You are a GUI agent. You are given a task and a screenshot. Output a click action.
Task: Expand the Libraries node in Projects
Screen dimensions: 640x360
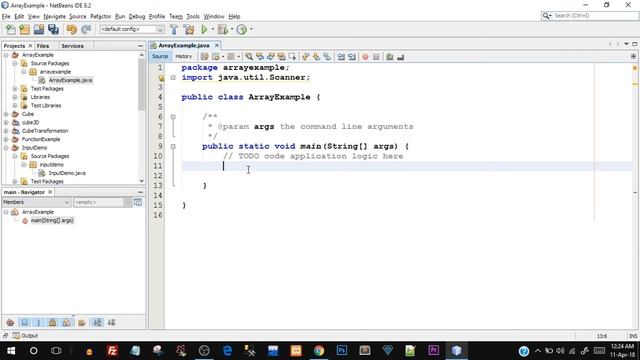(15, 97)
